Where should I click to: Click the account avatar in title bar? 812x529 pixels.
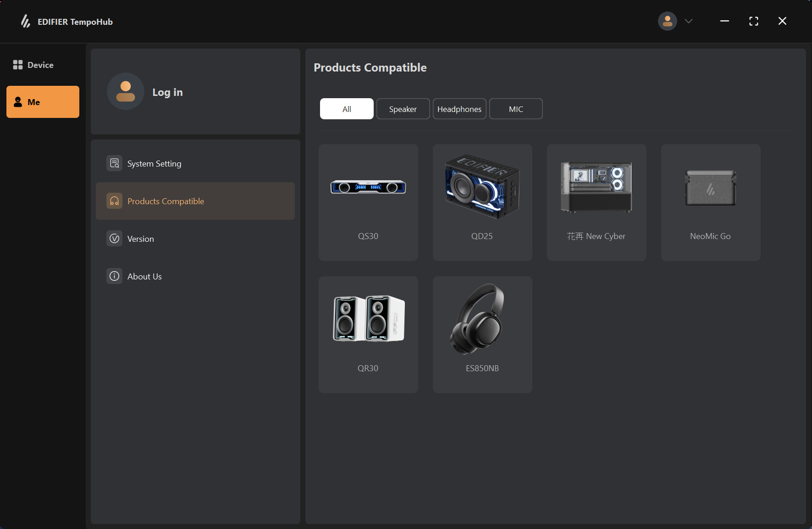tap(668, 21)
